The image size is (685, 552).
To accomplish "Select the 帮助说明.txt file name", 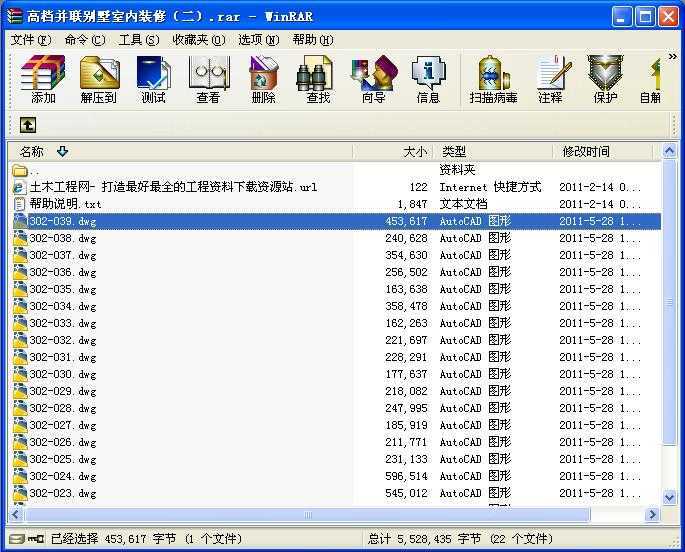I will click(66, 204).
